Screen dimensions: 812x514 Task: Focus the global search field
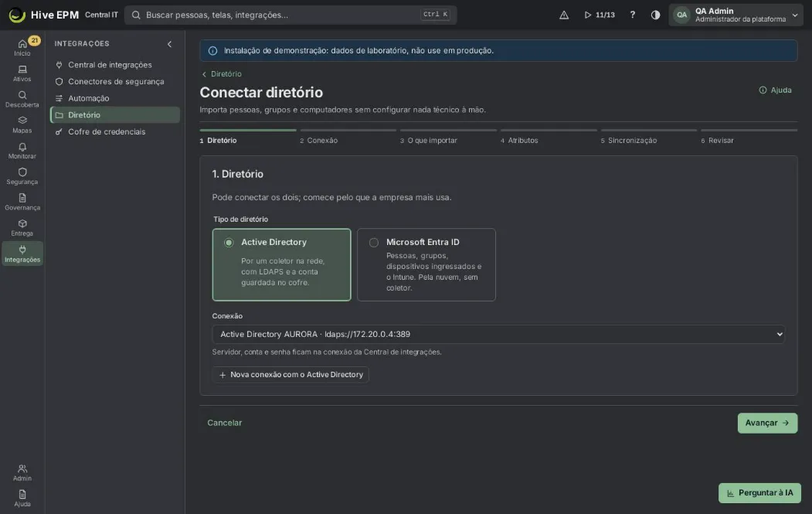(290, 15)
